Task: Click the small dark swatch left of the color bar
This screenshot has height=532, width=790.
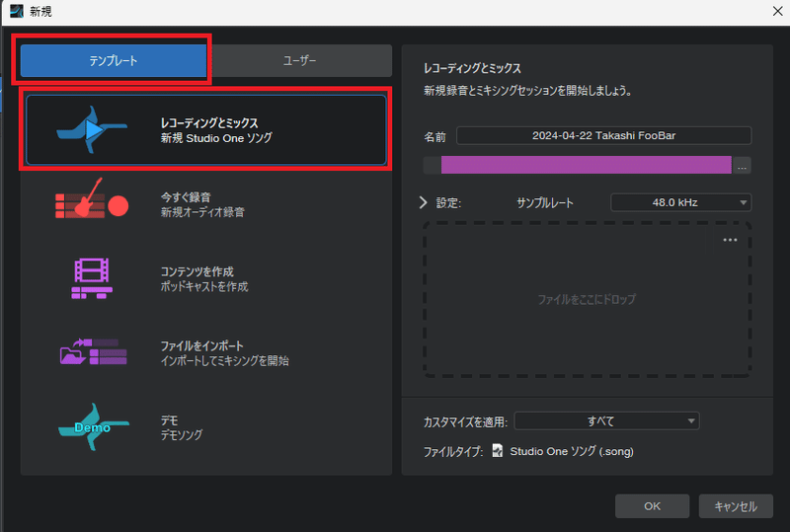Action: tap(432, 165)
